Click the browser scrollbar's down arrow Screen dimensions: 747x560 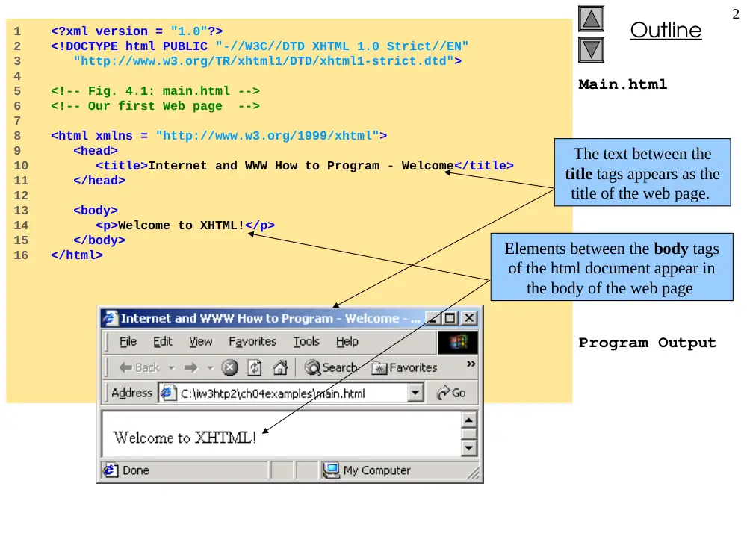(469, 448)
